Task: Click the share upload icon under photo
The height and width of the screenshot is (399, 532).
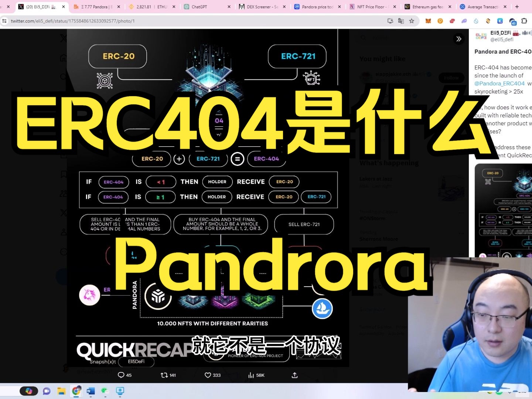Action: (294, 375)
